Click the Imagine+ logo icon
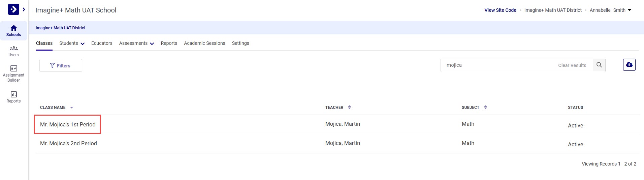Image resolution: width=644 pixels, height=180 pixels. (13, 9)
